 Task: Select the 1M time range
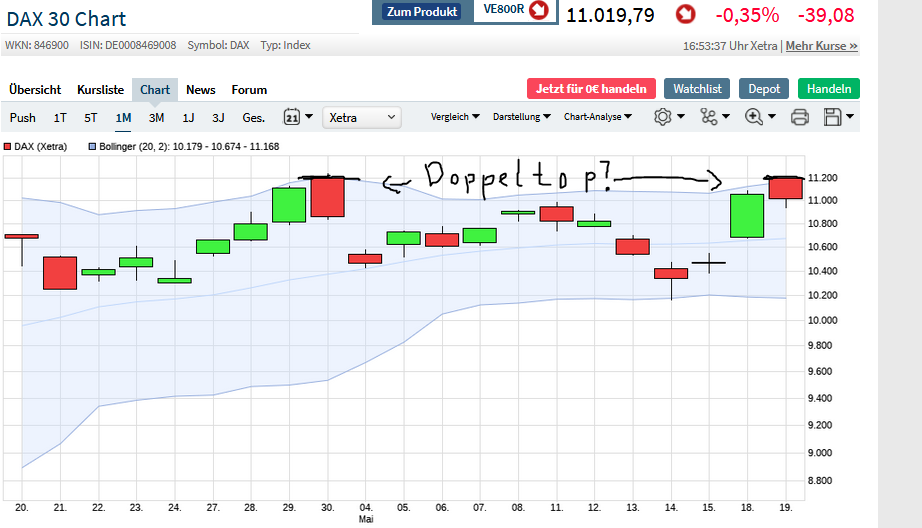click(x=123, y=117)
